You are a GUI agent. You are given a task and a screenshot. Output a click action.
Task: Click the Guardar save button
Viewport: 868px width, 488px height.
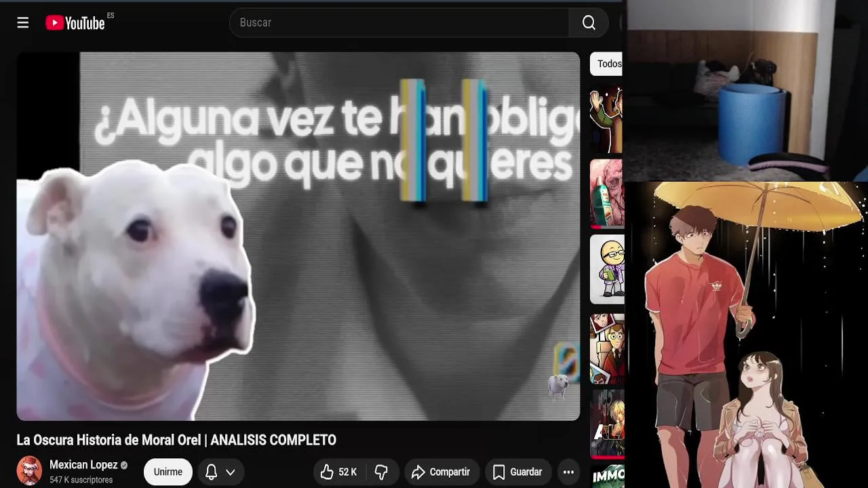coord(517,472)
